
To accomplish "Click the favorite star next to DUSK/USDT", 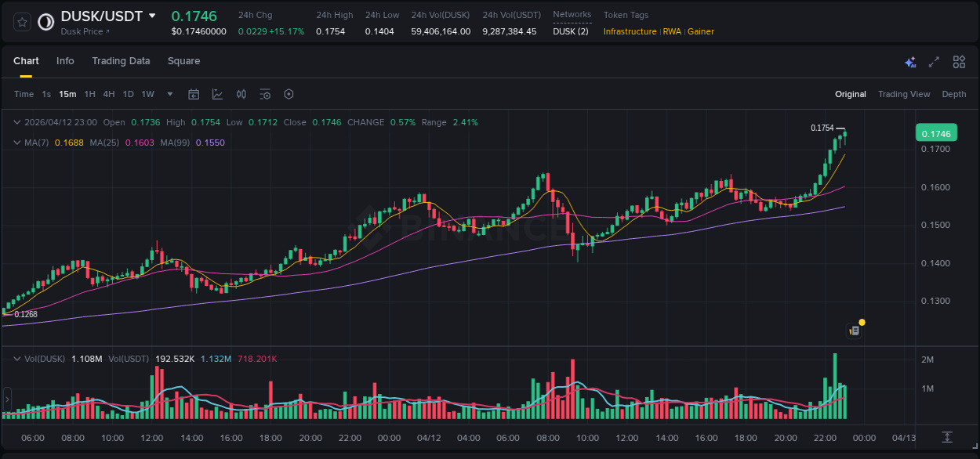I will [x=21, y=21].
